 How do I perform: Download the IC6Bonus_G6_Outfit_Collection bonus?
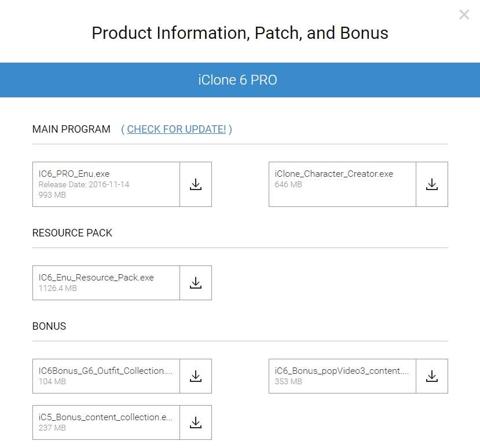[x=196, y=376]
